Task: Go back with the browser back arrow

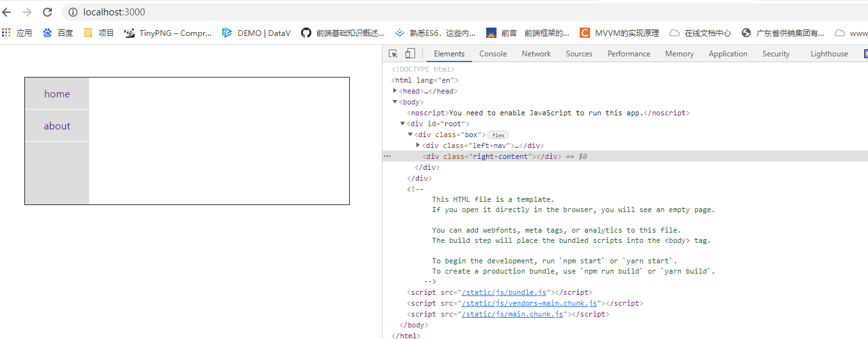Action: (8, 12)
